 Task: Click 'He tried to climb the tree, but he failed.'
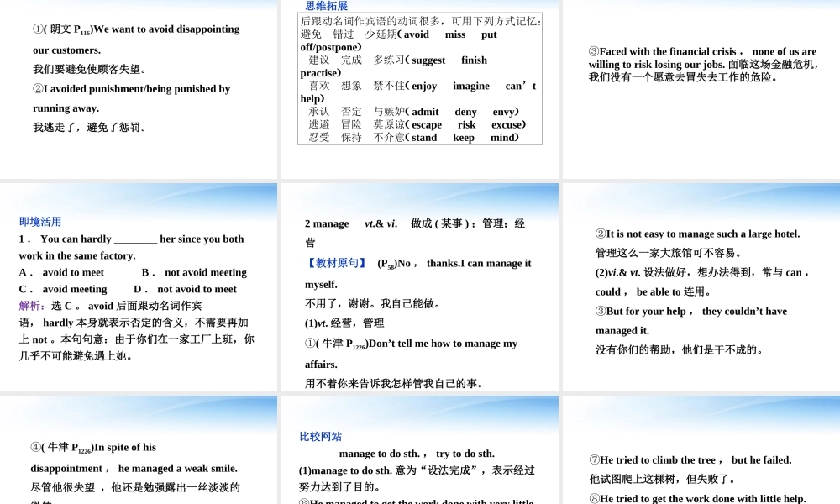(x=690, y=460)
